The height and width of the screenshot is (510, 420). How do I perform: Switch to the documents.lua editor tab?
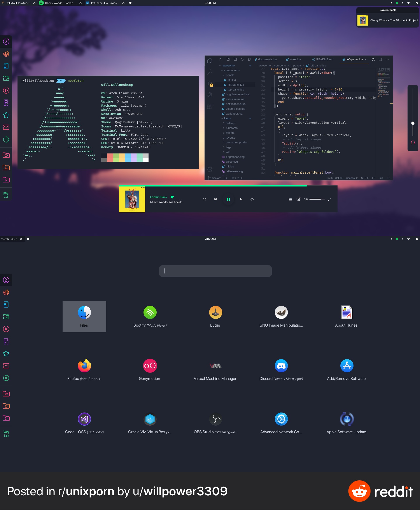265,59
